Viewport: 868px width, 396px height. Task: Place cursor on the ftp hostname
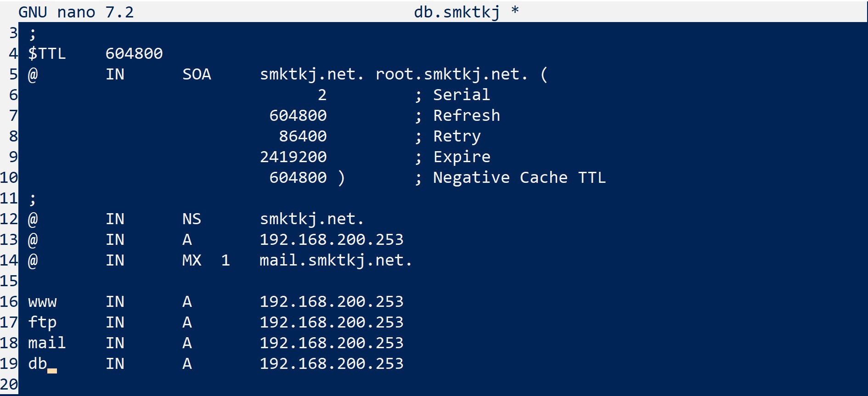(42, 322)
